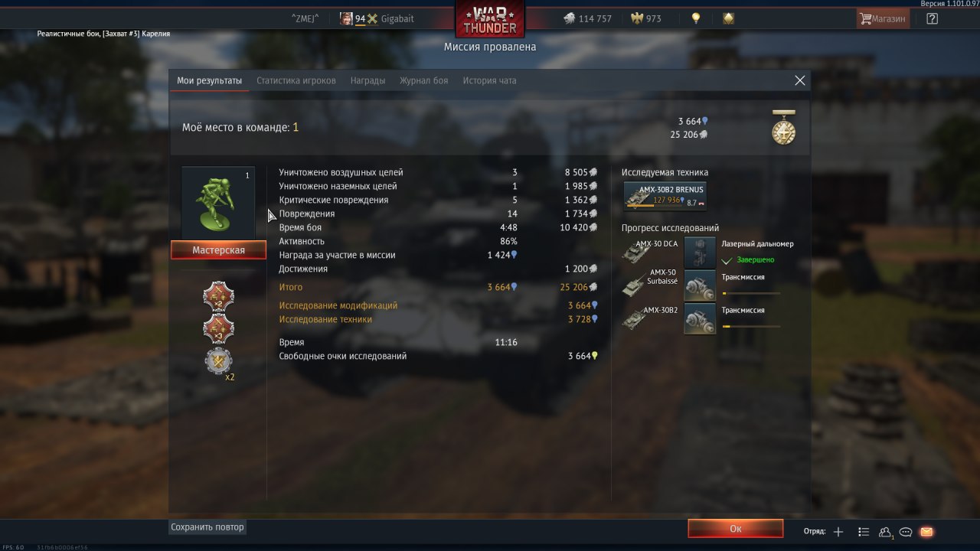
Task: Click the Golden Eagles currency icon
Action: tap(636, 18)
